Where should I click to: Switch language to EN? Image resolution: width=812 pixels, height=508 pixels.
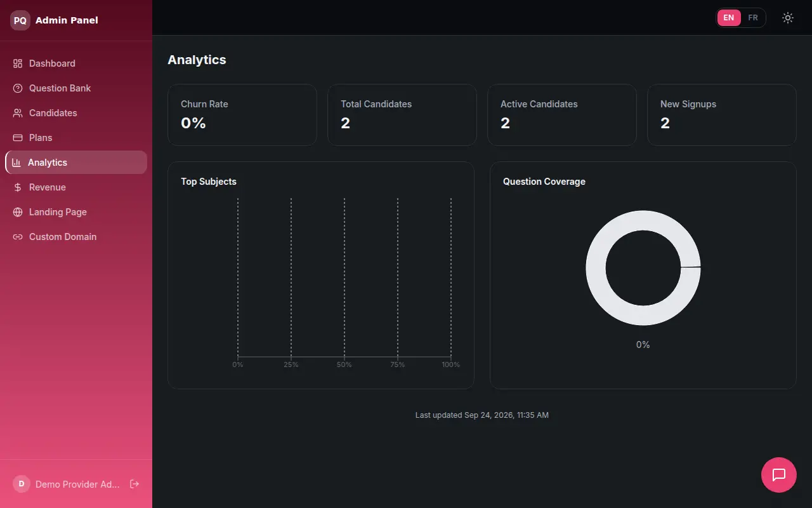pos(729,18)
